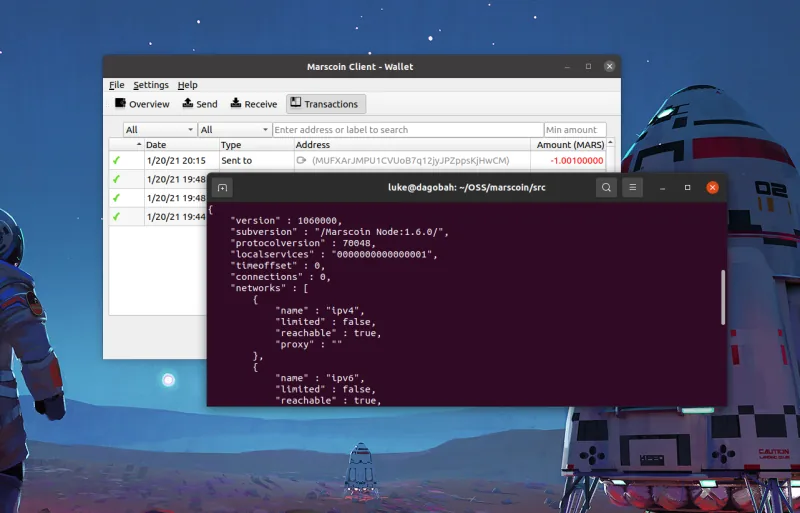Viewport: 800px width, 513px height.
Task: Open the Help menu
Action: (x=188, y=85)
